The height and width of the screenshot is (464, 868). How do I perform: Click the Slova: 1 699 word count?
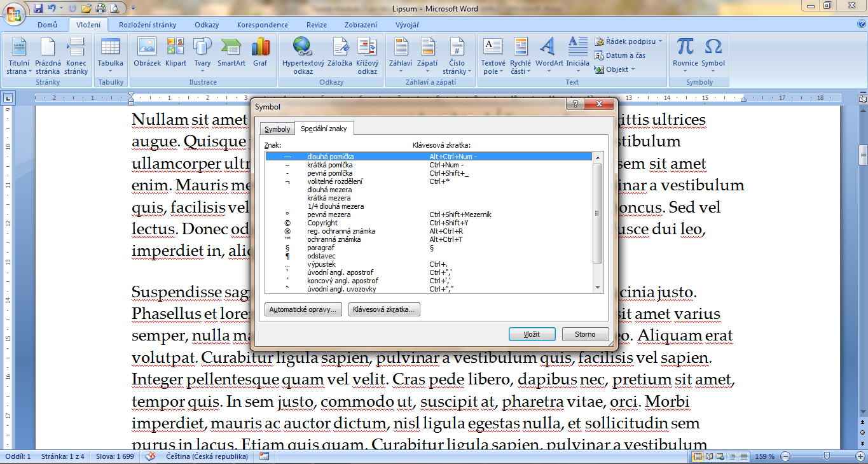115,457
